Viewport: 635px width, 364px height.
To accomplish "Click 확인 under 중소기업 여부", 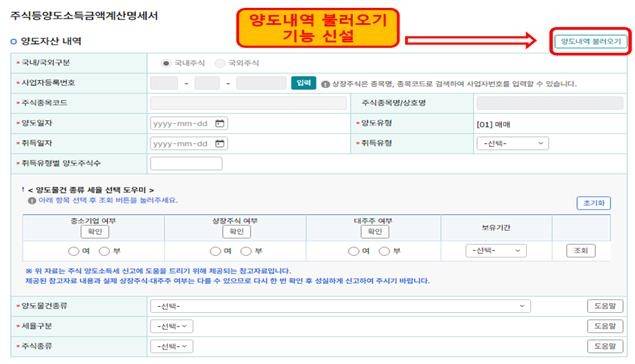I will 95,232.
